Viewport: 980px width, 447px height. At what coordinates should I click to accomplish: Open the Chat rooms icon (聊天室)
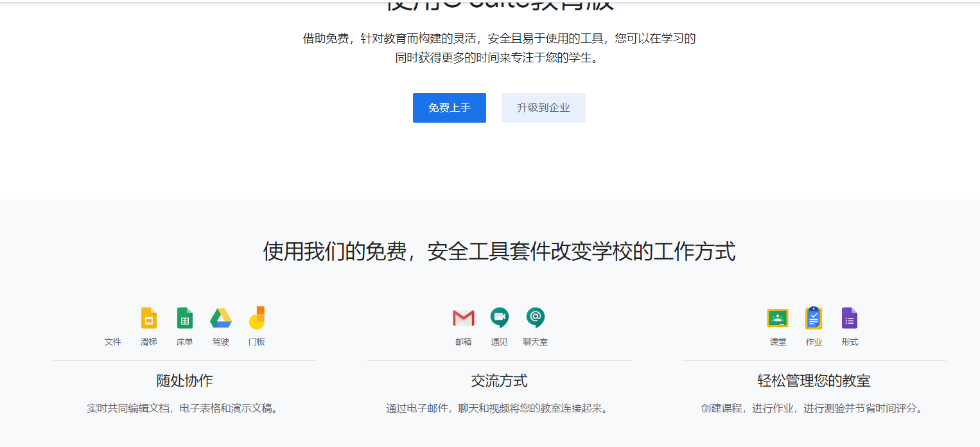(536, 318)
